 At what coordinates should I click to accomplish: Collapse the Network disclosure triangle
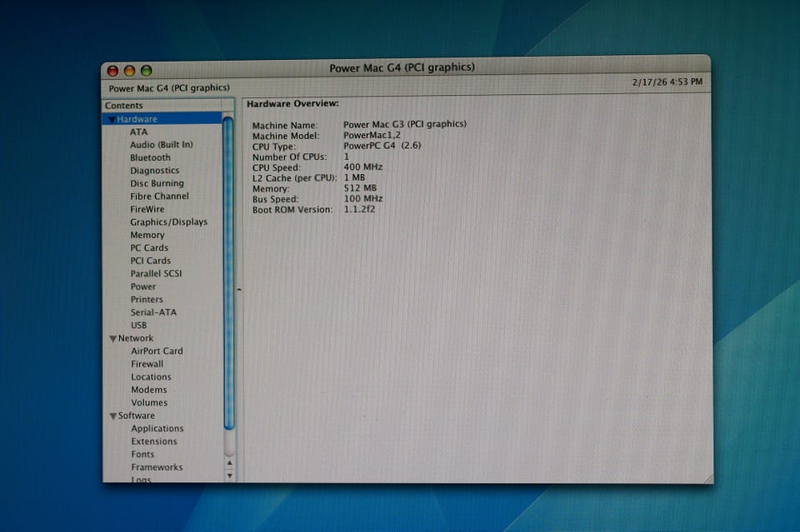pyautogui.click(x=112, y=339)
